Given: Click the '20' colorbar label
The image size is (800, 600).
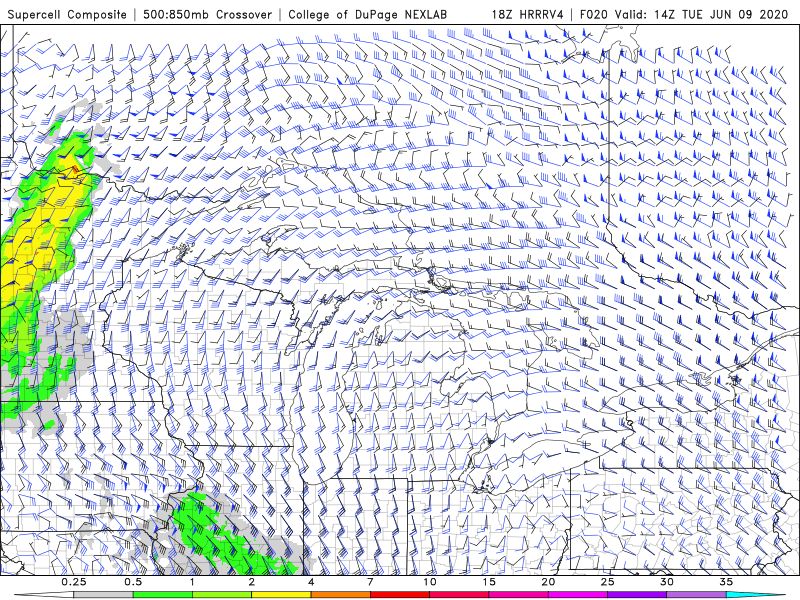Looking at the screenshot, I should [548, 582].
